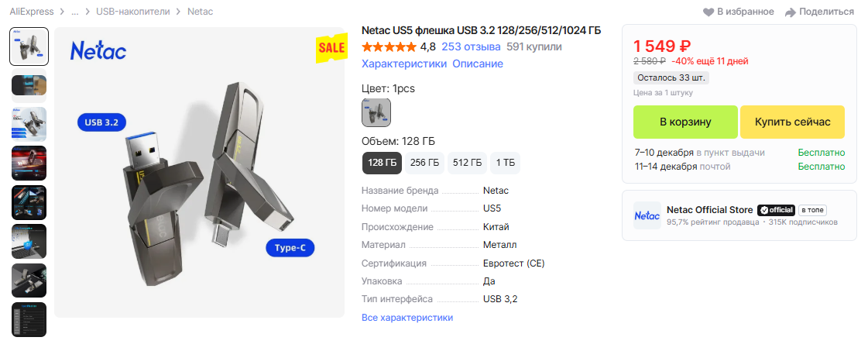Expand Все характеристики full specs list
The width and height of the screenshot is (868, 351).
407,318
